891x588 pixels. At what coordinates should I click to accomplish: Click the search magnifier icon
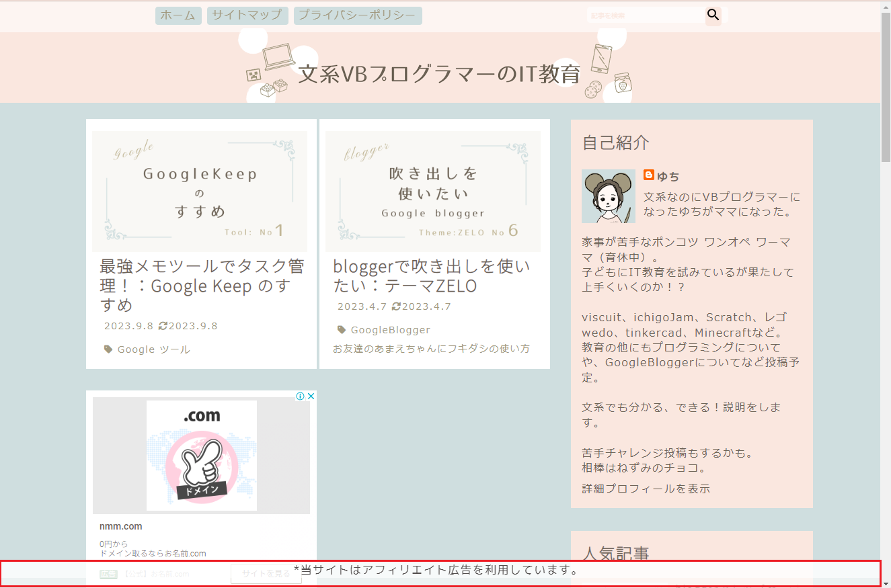(713, 15)
